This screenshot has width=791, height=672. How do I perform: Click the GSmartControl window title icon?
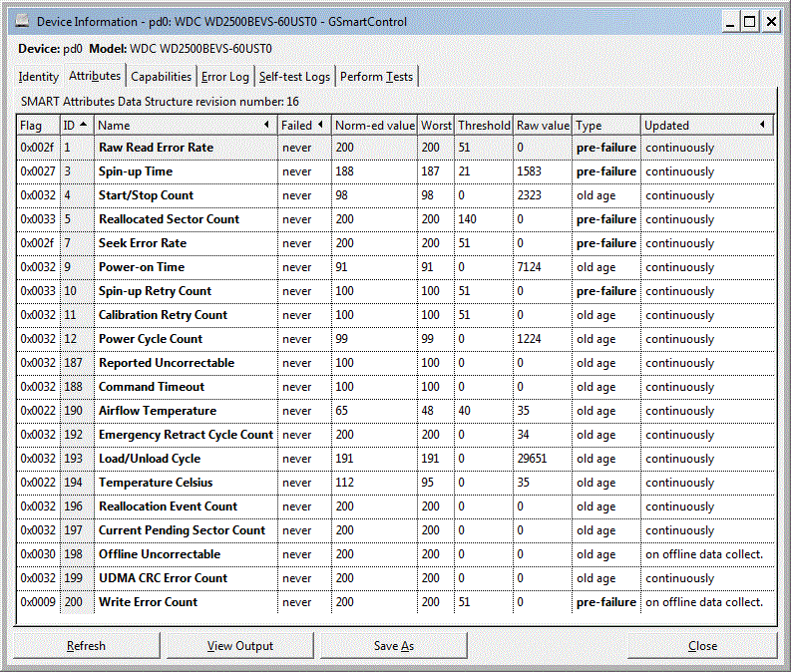click(x=22, y=21)
